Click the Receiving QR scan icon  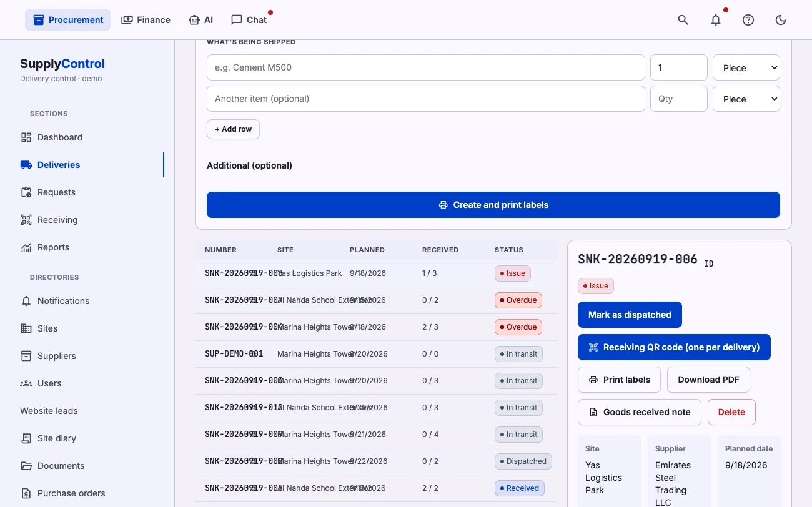(x=26, y=220)
